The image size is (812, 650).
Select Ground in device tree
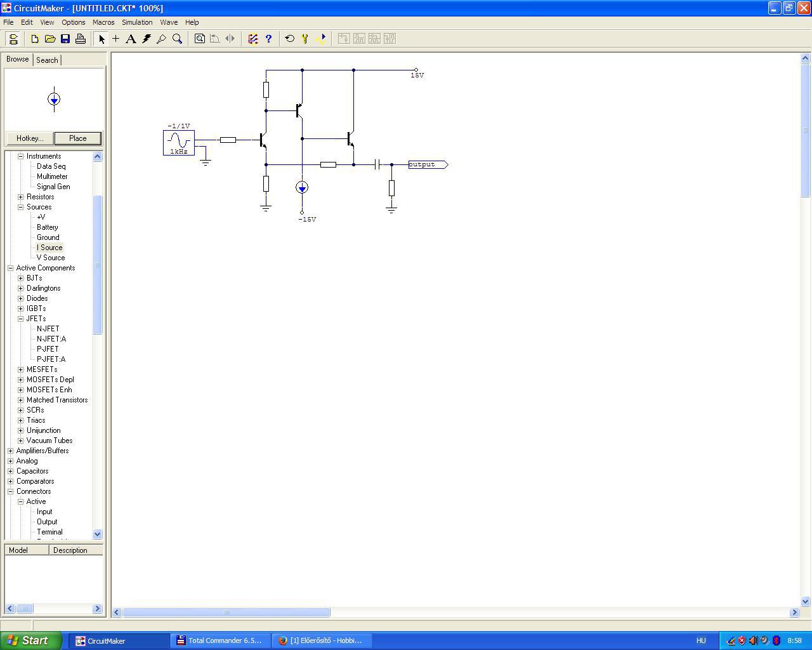(x=48, y=237)
